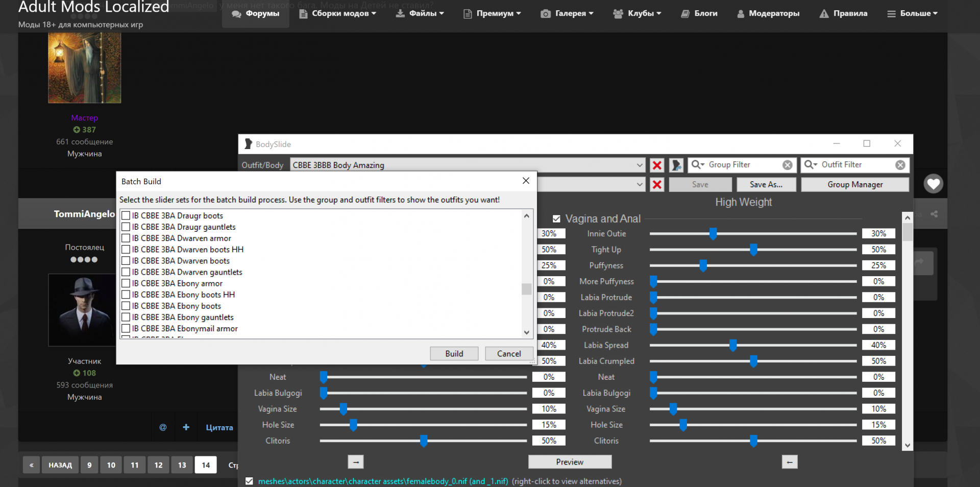Go to the Правила menu item
The image size is (980, 487).
(x=843, y=14)
